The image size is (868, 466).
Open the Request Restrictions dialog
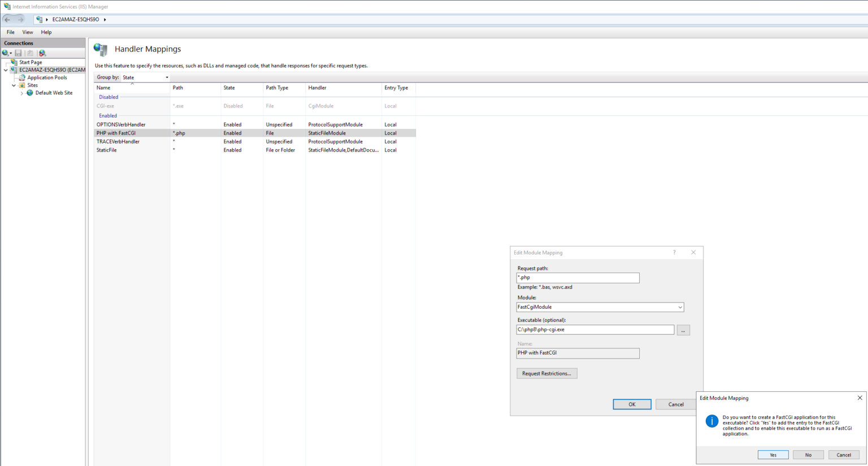point(546,373)
